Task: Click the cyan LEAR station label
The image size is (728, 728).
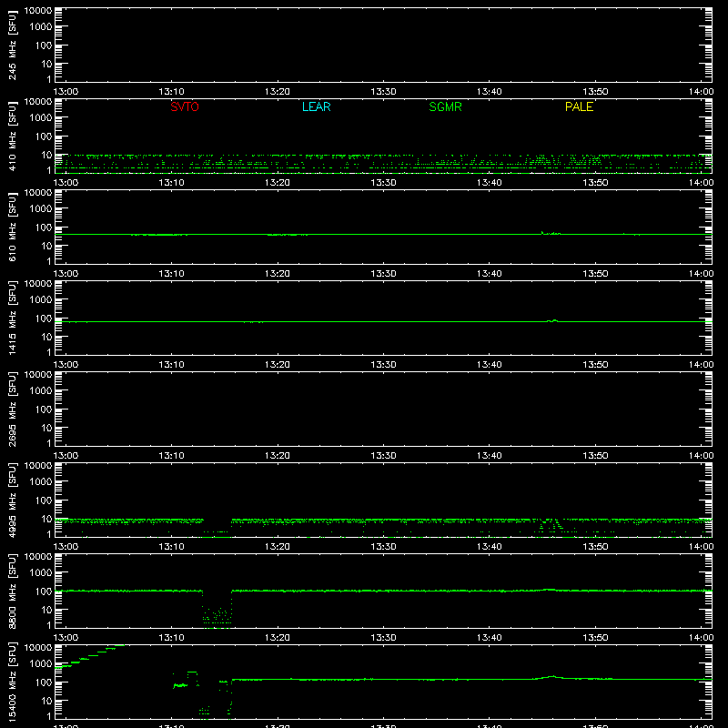Action: [316, 106]
